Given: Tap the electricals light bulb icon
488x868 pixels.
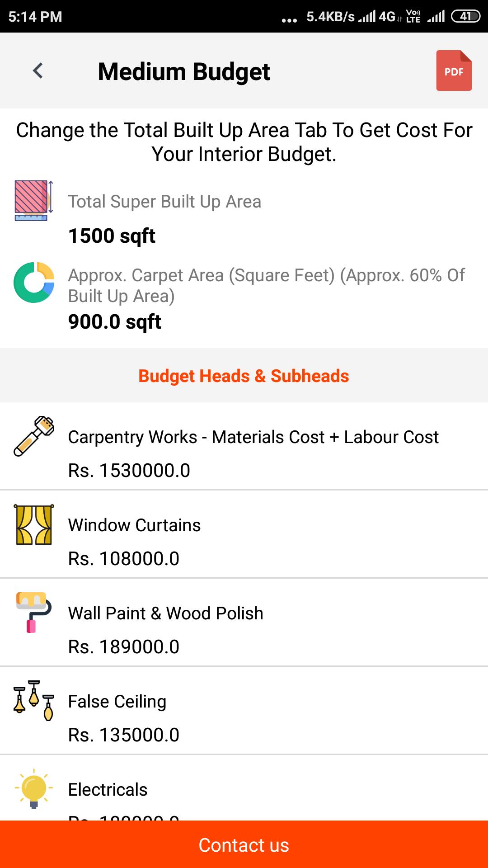Looking at the screenshot, I should point(34,788).
